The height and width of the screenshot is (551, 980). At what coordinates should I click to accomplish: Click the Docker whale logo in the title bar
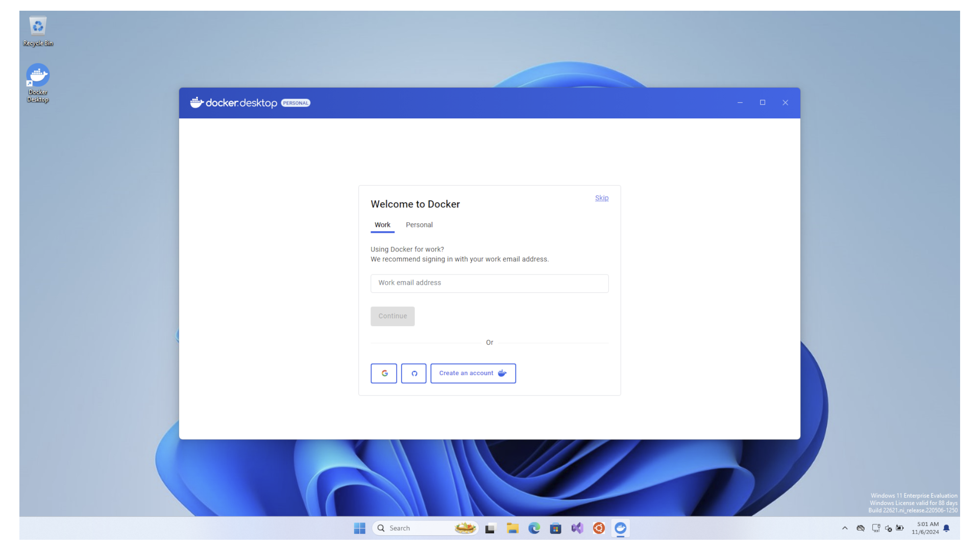click(x=197, y=103)
